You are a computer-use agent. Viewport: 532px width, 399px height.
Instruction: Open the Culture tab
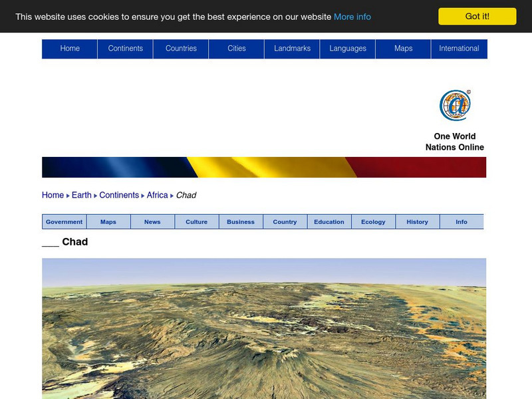click(x=197, y=221)
